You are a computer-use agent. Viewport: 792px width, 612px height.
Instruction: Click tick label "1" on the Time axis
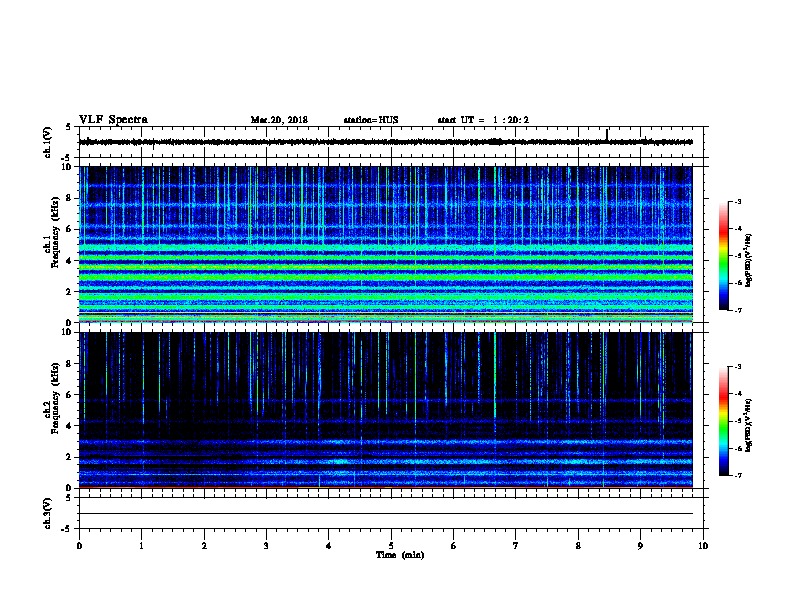pyautogui.click(x=142, y=545)
